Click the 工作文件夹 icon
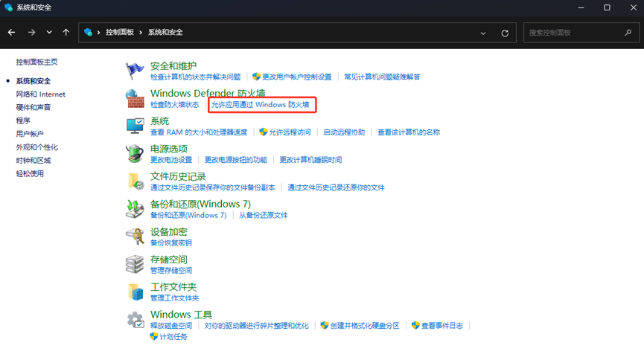This screenshot has height=357, width=644. coord(136,292)
